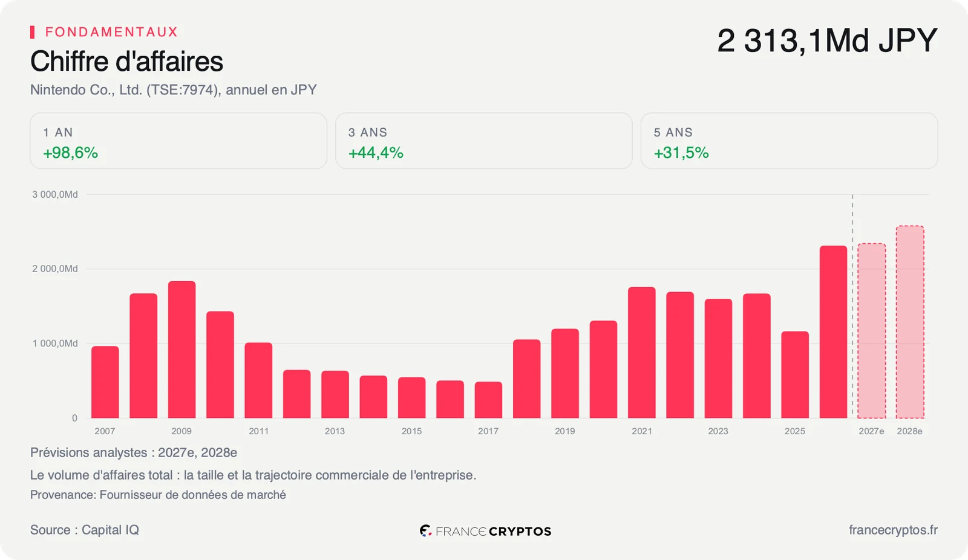
Task: Open the francecryptos.fr link
Action: (893, 530)
